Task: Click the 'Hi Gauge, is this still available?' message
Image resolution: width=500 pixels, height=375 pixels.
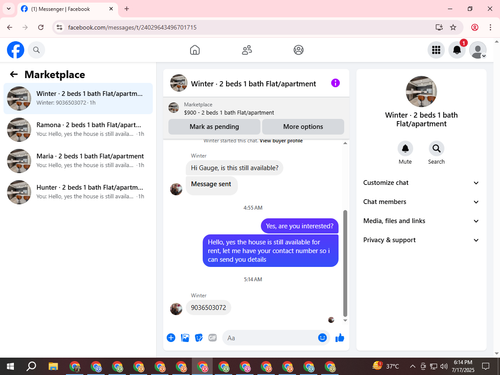Action: 234,168
